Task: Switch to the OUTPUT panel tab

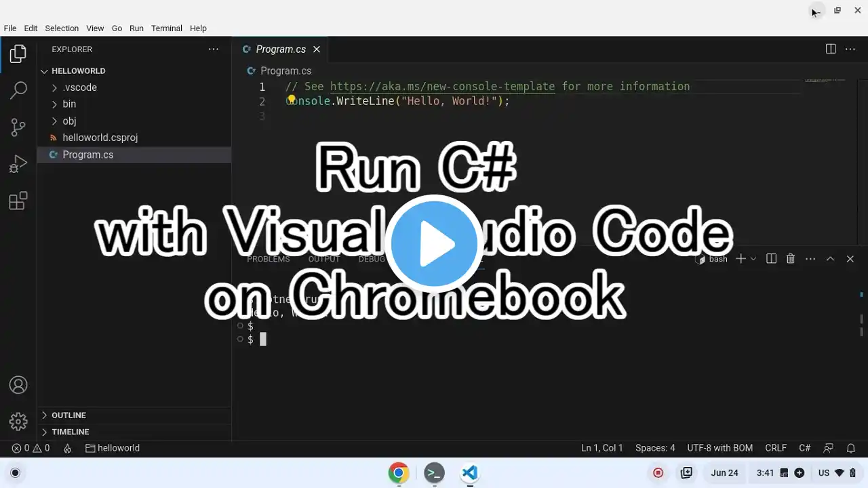Action: (x=324, y=259)
